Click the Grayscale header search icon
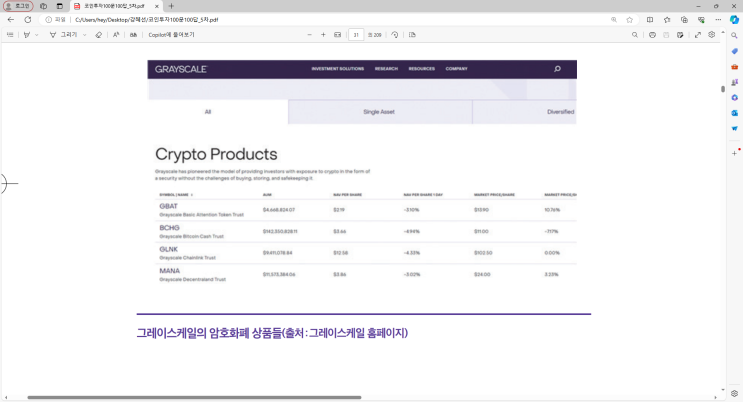This screenshot has width=743, height=402. click(x=557, y=69)
